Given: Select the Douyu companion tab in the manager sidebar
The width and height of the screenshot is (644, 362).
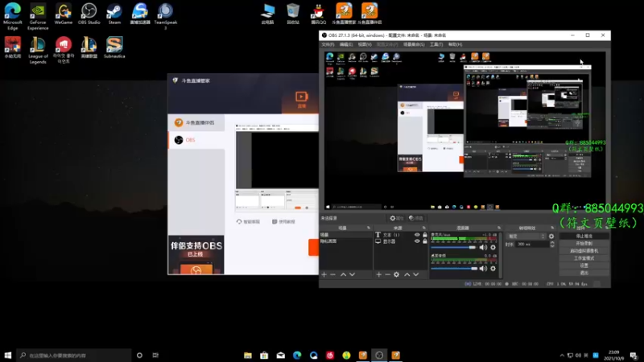Looking at the screenshot, I should coord(196,123).
